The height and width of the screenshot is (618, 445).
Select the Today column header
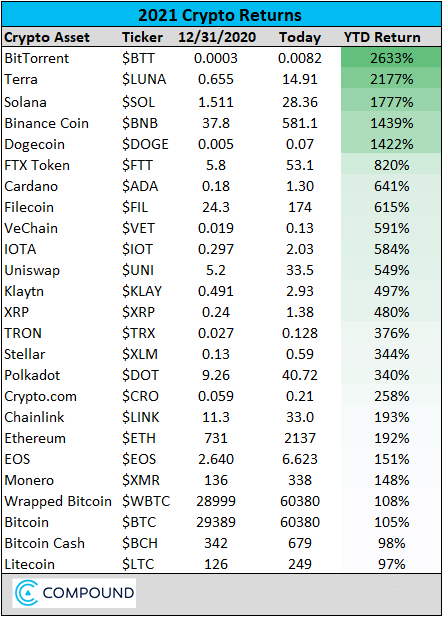click(300, 37)
